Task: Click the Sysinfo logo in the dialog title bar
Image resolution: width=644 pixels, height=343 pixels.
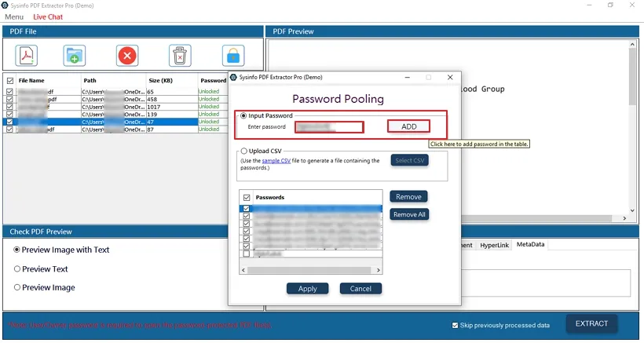Action: pyautogui.click(x=234, y=77)
